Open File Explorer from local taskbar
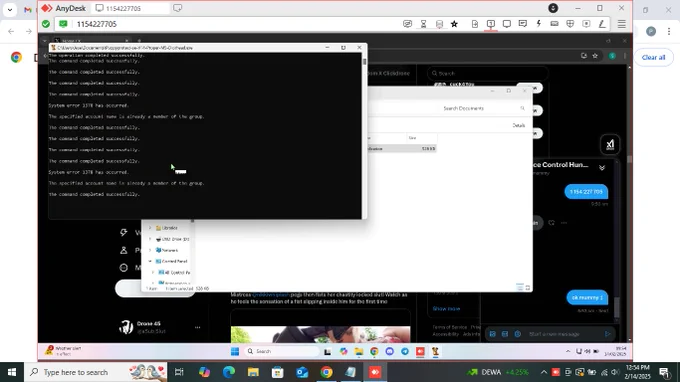 point(253,372)
